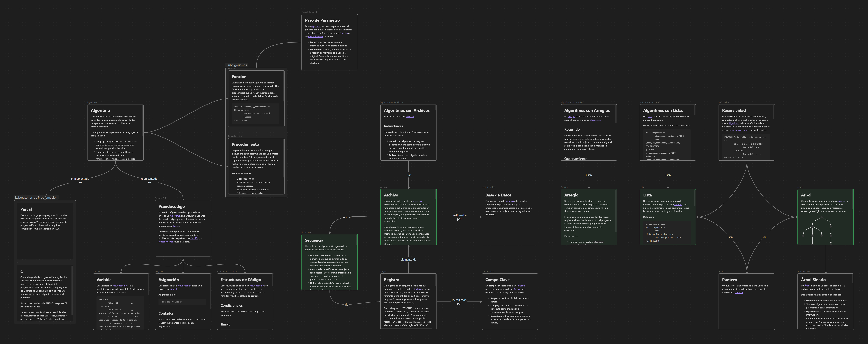
Task: Follow the algoritmos link in Algoritmos con Arreglos card
Action: pos(595,120)
